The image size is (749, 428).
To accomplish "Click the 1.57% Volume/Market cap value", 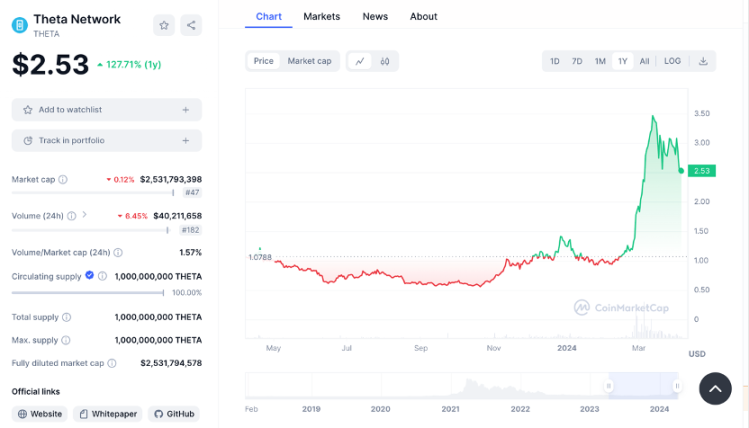I will 191,252.
